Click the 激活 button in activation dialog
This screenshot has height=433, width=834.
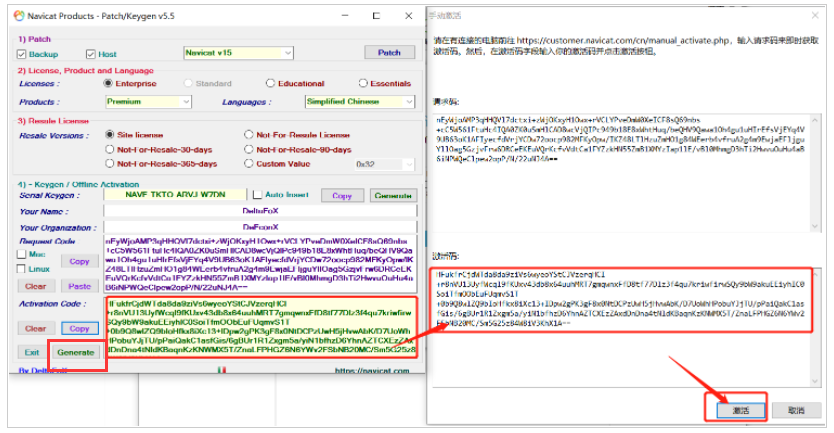[740, 410]
